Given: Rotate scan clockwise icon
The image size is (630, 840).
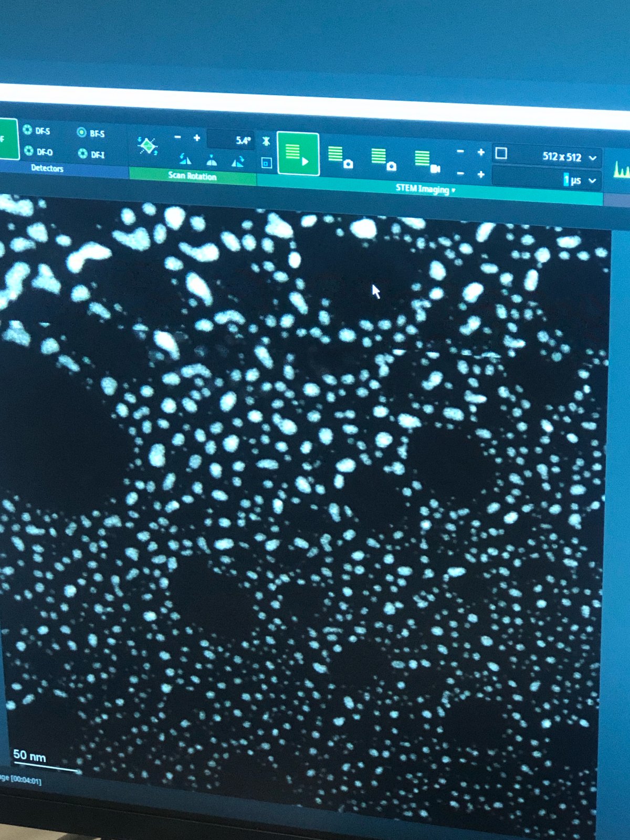Looking at the screenshot, I should coord(238,161).
